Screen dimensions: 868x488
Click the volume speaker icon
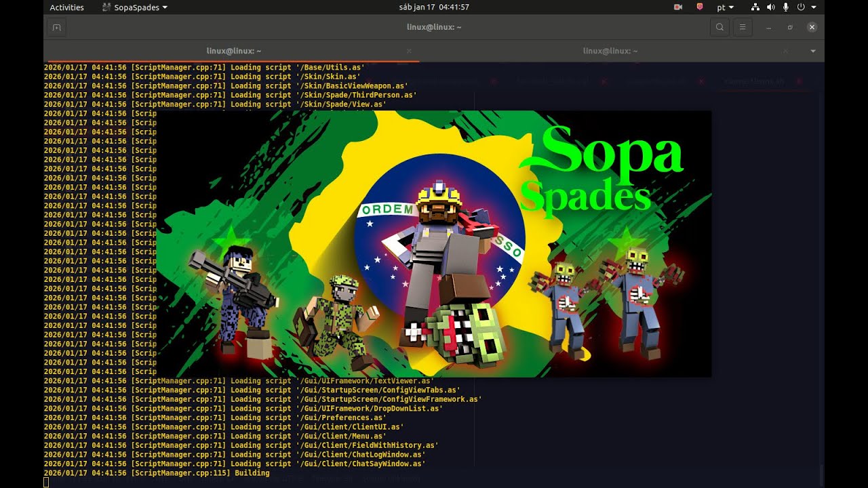coord(770,7)
